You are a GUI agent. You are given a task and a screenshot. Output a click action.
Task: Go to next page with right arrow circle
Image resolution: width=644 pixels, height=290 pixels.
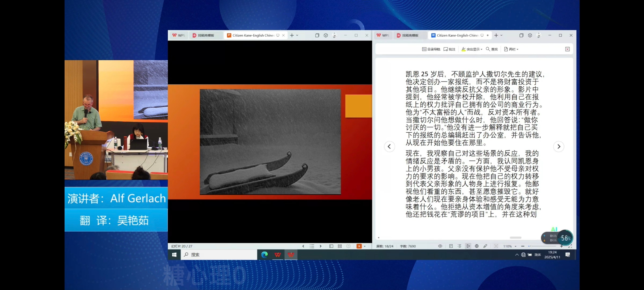(559, 147)
